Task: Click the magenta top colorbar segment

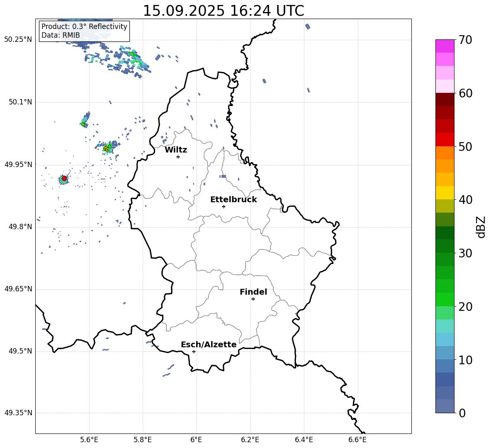Action: (445, 46)
